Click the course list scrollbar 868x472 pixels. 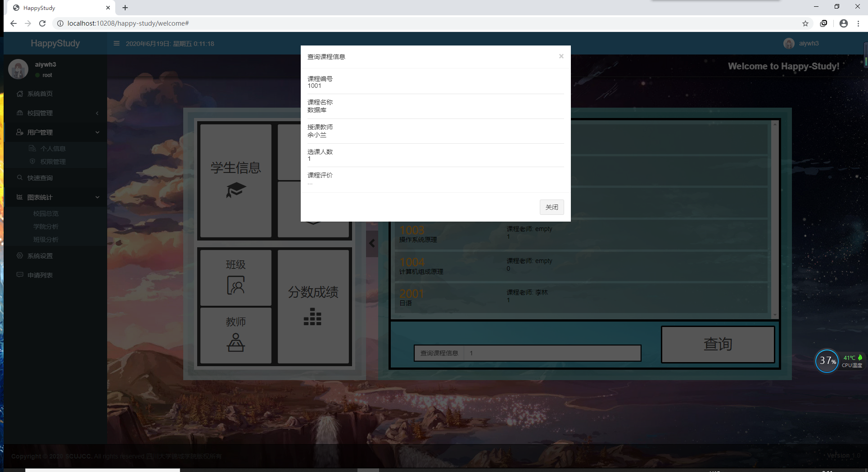[775, 219]
